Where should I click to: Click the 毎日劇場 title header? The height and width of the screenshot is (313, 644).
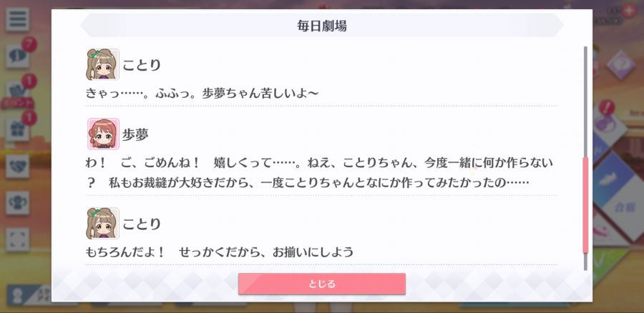click(x=322, y=26)
